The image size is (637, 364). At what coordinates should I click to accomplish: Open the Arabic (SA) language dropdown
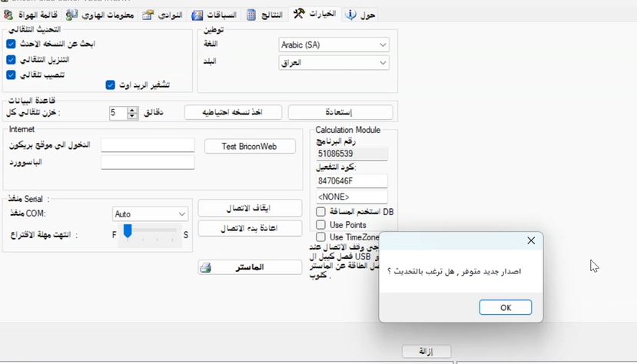(333, 45)
